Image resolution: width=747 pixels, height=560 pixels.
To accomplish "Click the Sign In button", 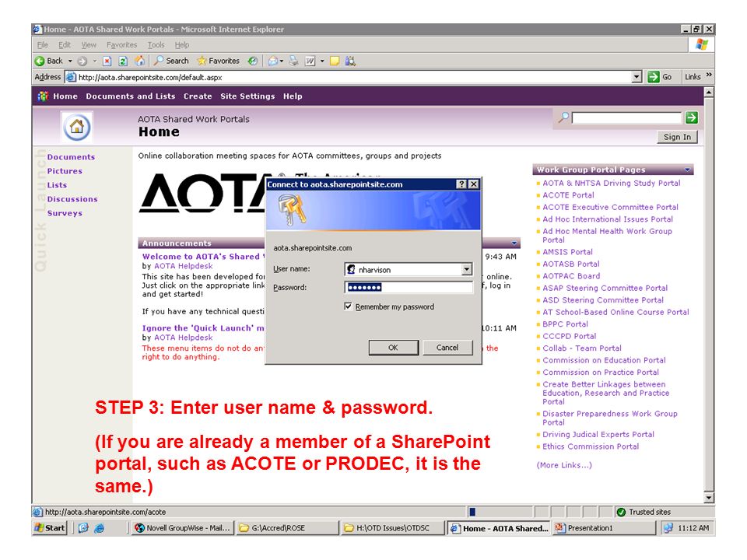I will pos(677,137).
